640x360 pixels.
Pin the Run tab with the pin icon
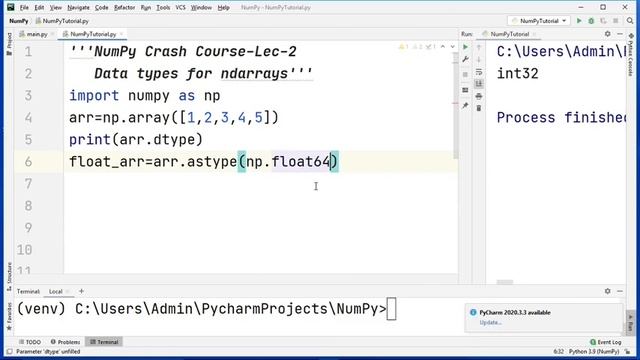tap(465, 106)
